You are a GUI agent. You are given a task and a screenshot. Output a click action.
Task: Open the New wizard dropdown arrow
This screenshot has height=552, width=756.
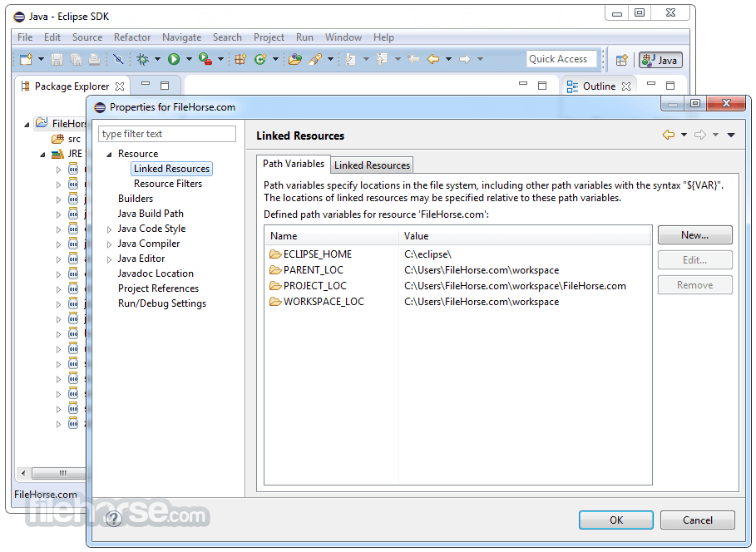pos(41,59)
